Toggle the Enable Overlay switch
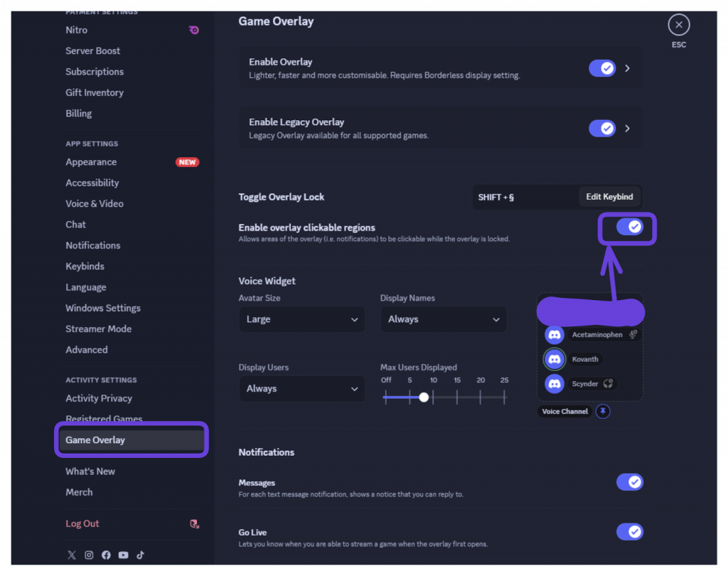 click(602, 68)
